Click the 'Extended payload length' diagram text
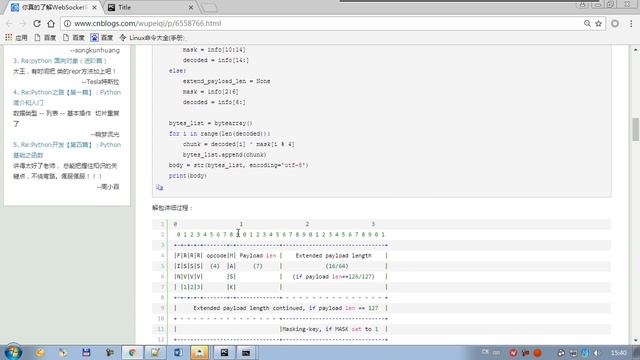 tap(333, 256)
